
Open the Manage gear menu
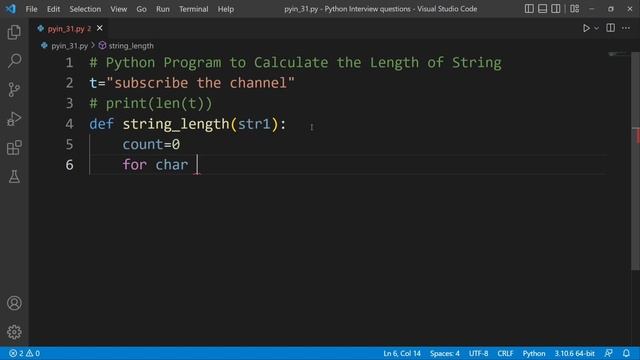point(14,332)
